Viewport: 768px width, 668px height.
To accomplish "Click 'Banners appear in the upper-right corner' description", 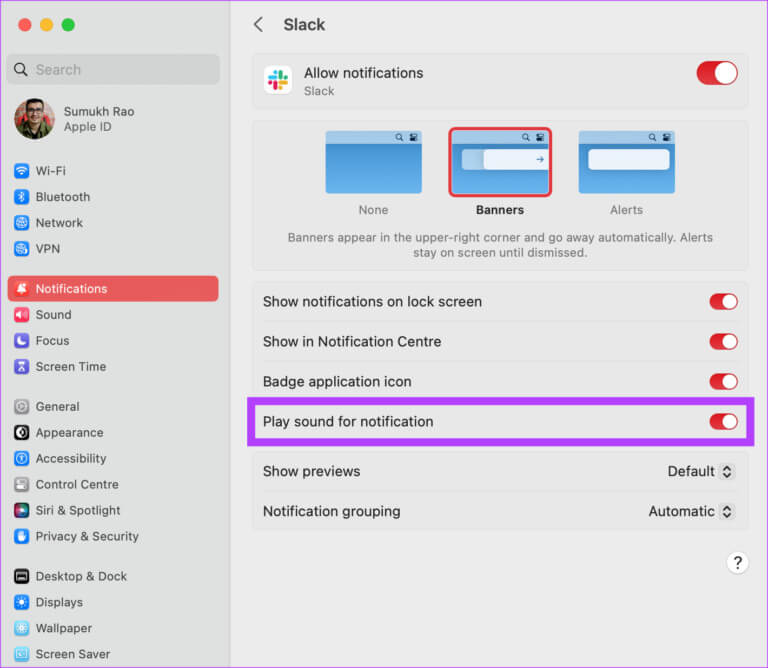I will coord(500,245).
